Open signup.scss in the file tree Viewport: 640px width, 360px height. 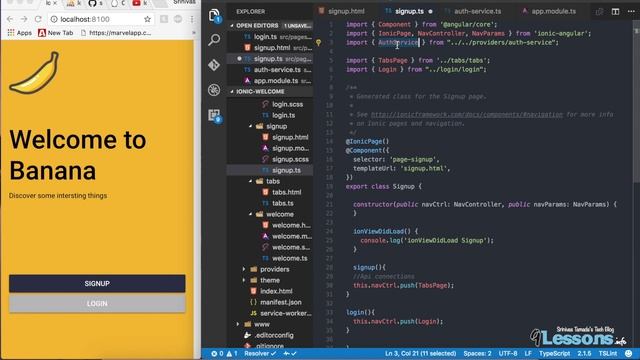[290, 160]
